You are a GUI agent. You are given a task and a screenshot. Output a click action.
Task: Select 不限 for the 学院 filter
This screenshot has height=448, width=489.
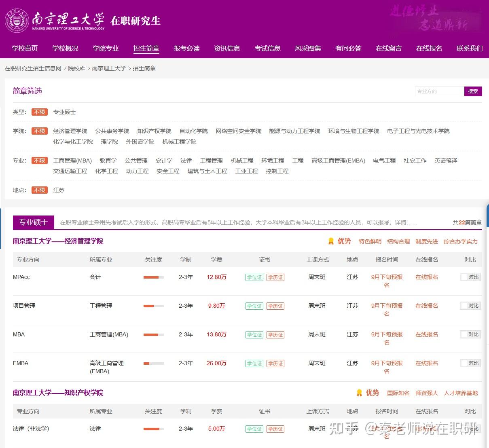(40, 131)
